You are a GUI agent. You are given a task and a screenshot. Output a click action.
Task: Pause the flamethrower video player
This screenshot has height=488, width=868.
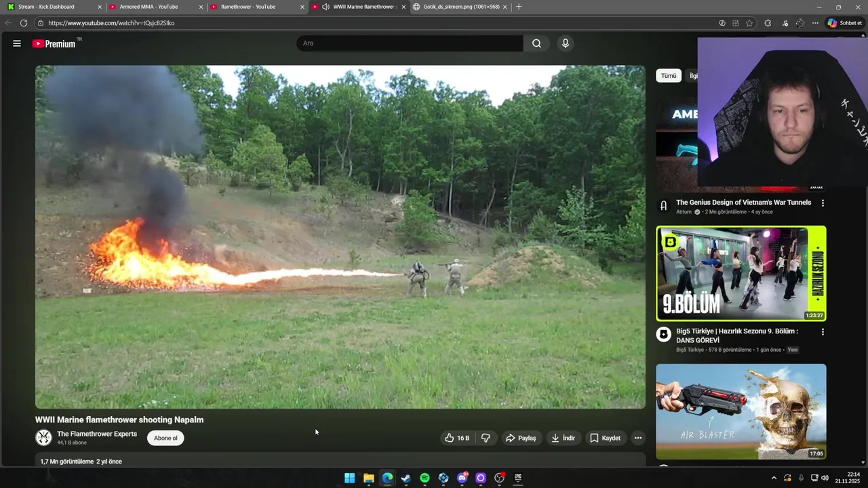[340, 237]
